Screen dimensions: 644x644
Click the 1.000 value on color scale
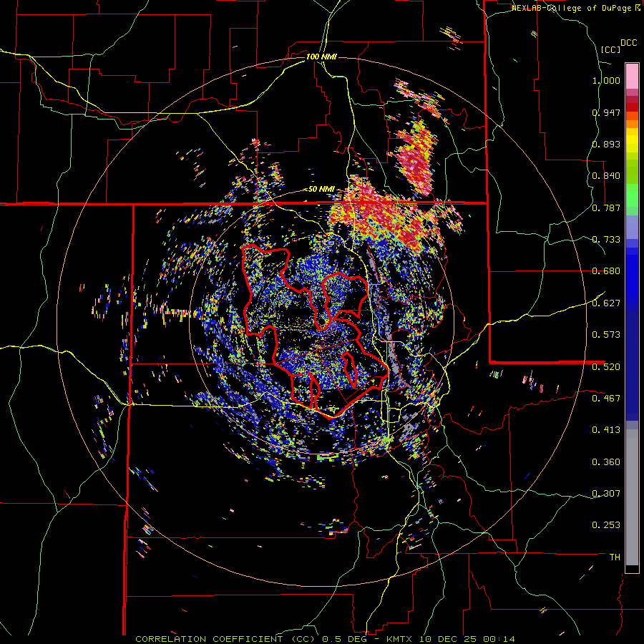(x=606, y=80)
